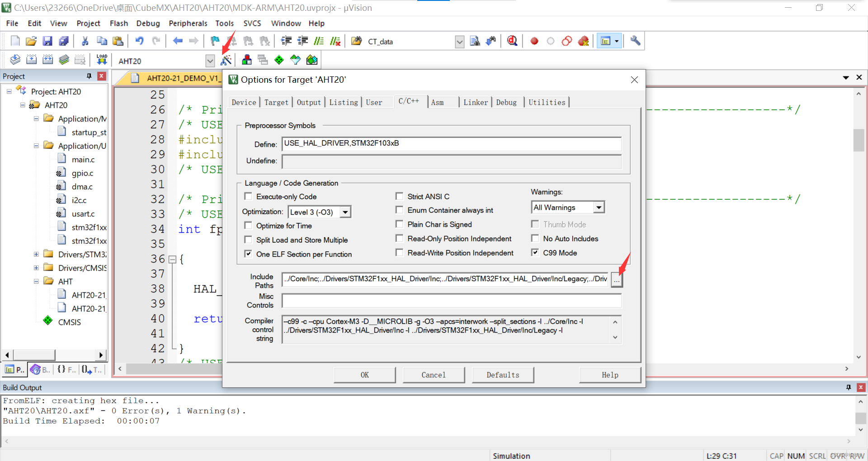Image resolution: width=868 pixels, height=461 pixels.
Task: Enable Read-Only Position Independent
Action: 399,238
